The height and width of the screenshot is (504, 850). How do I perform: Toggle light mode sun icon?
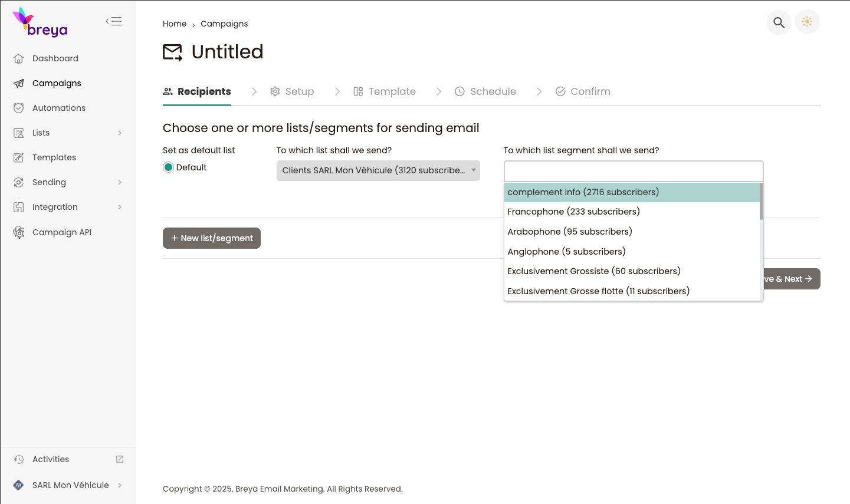[x=807, y=22]
